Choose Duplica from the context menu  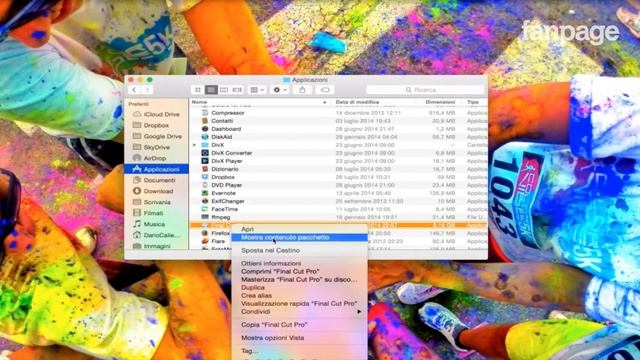[299, 288]
